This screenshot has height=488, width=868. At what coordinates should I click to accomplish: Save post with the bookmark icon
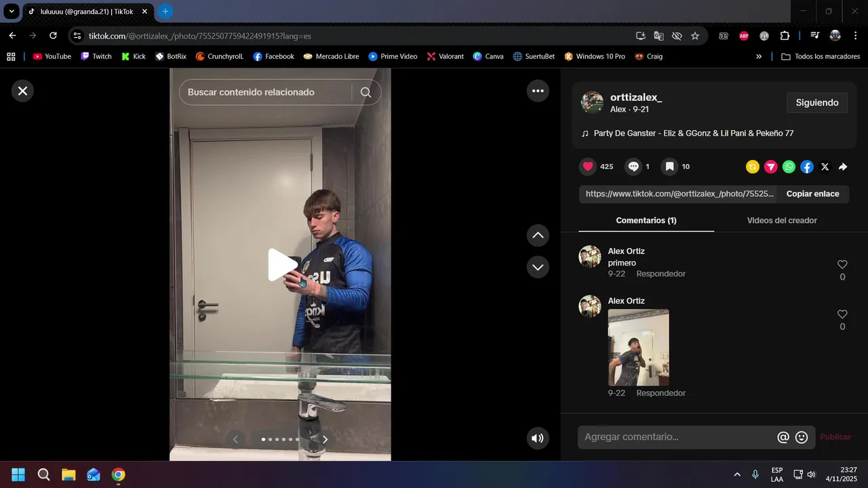tap(669, 167)
